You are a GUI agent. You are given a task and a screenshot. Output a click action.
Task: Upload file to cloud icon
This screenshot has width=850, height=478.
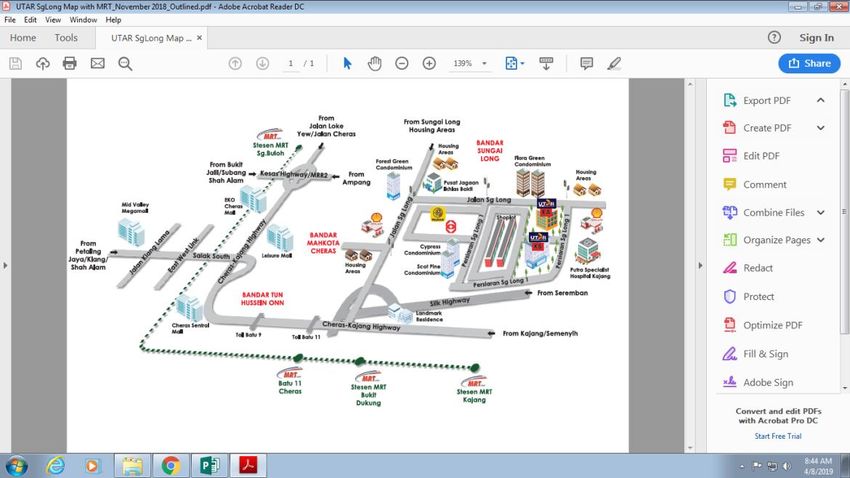point(43,63)
